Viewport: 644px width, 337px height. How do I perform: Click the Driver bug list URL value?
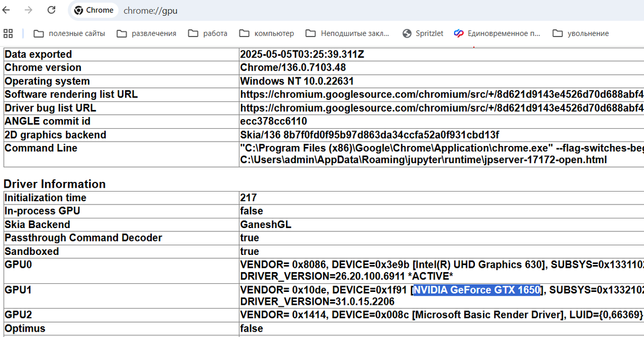pyautogui.click(x=442, y=108)
